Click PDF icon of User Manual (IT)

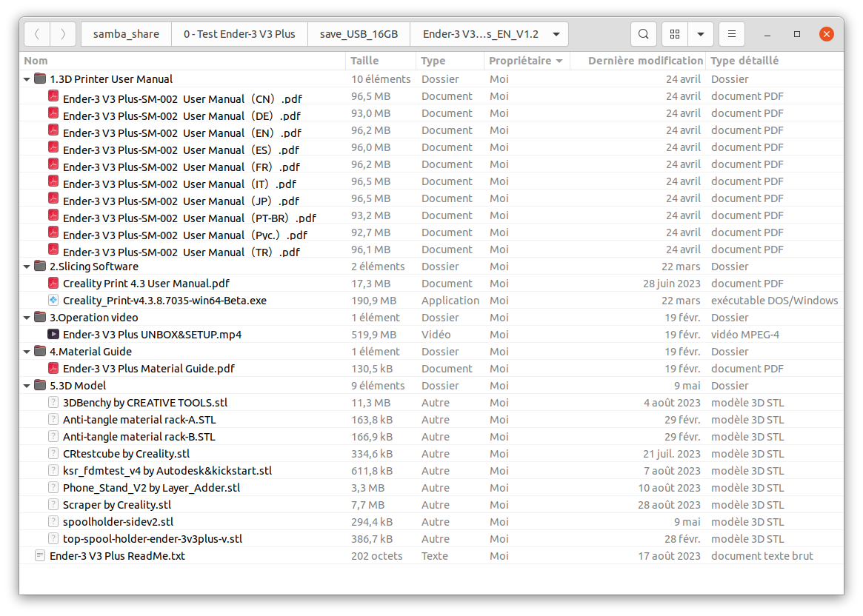[53, 181]
